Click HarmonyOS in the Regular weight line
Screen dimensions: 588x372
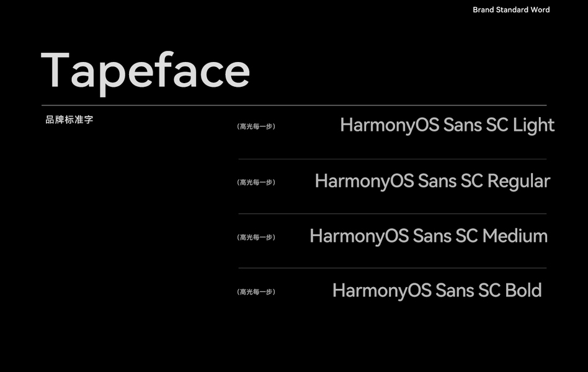coord(364,181)
